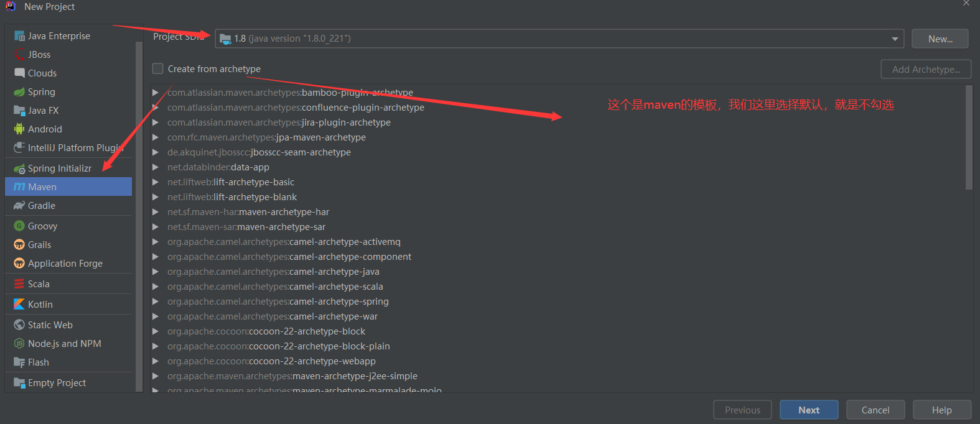
Task: Expand net.databinder data-app node
Action: 156,167
